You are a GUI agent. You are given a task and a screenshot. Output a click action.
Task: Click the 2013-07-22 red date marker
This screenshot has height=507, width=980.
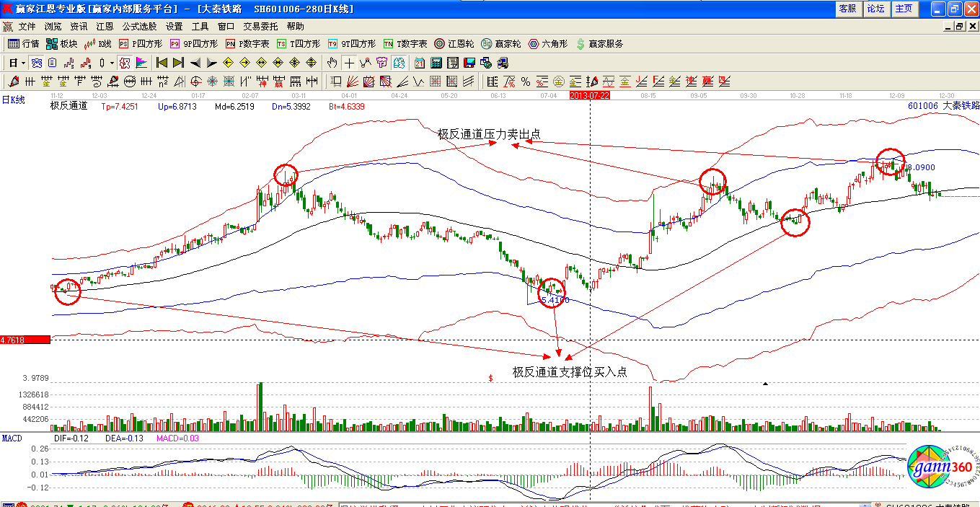589,95
